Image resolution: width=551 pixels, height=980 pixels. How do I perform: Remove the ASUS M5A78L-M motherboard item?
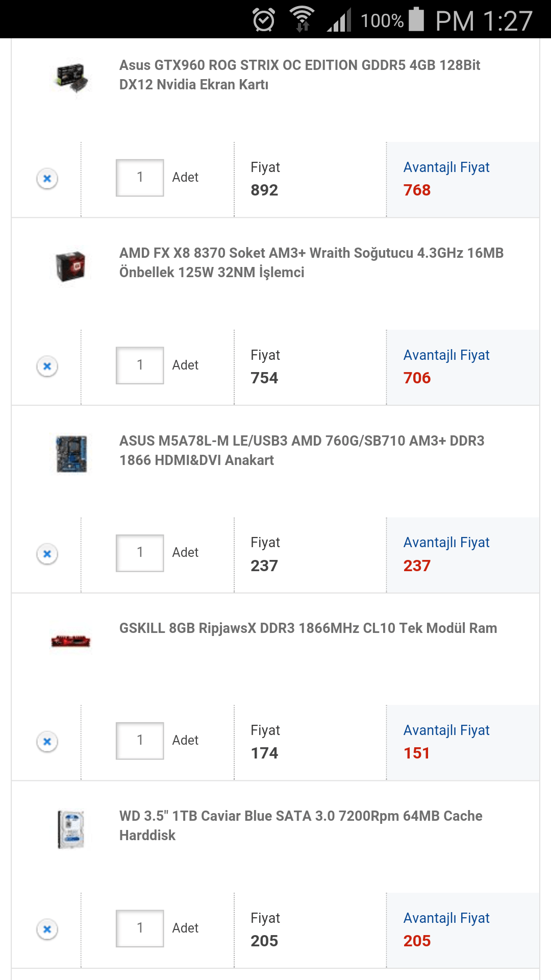tap(47, 554)
